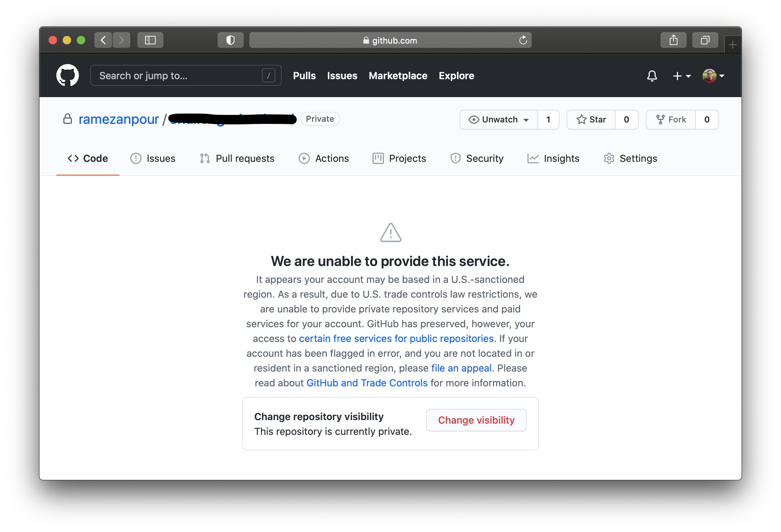Image resolution: width=781 pixels, height=532 pixels.
Task: Click the 'We are unable to provide this service.' heading
Action: (390, 261)
